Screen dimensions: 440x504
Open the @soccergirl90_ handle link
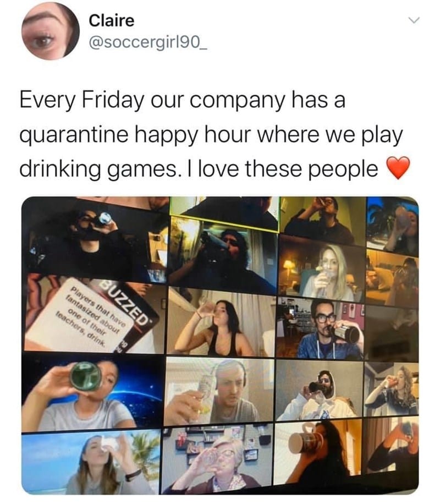coord(148,43)
